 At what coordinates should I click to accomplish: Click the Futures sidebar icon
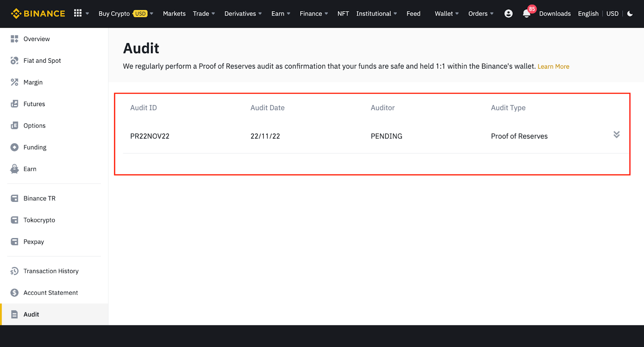pos(14,104)
